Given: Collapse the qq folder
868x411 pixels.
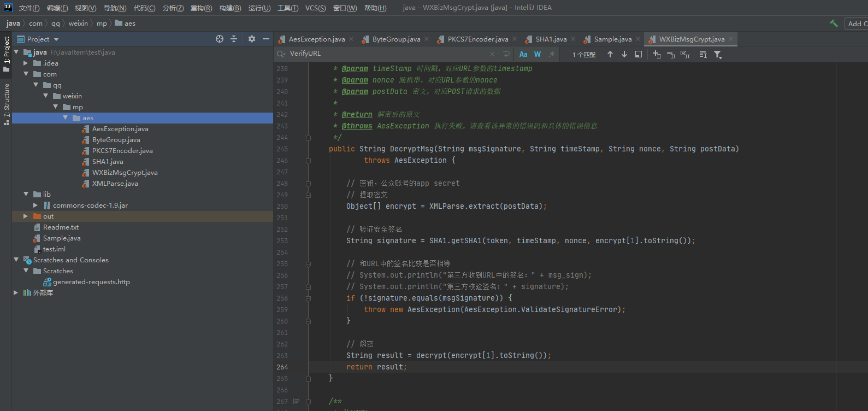Looking at the screenshot, I should 36,85.
